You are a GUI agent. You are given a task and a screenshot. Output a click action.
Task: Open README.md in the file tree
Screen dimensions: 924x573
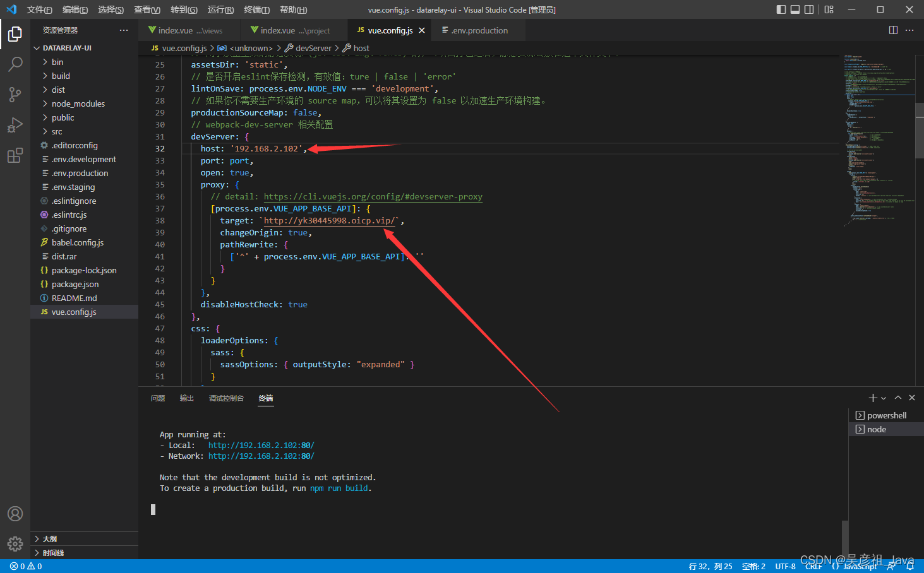tap(84, 298)
